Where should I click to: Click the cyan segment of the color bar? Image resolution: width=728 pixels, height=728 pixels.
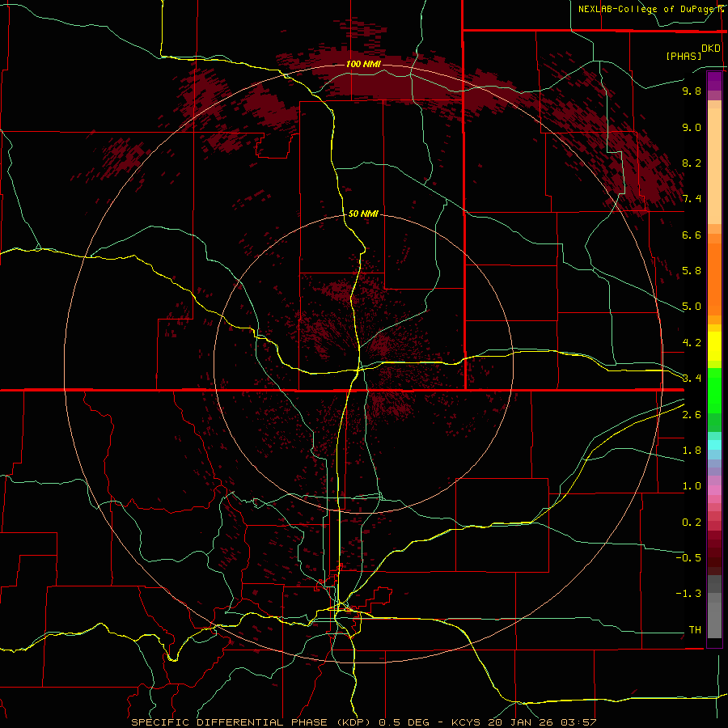coord(714,445)
